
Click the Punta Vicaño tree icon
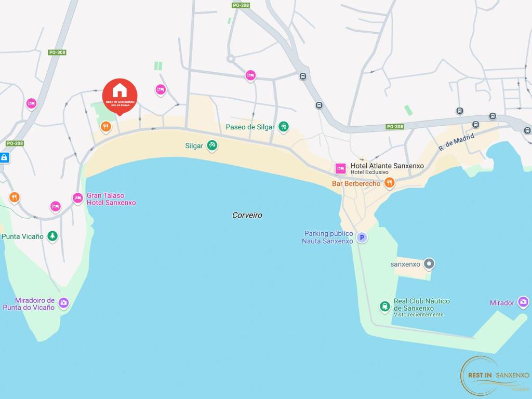tap(52, 236)
